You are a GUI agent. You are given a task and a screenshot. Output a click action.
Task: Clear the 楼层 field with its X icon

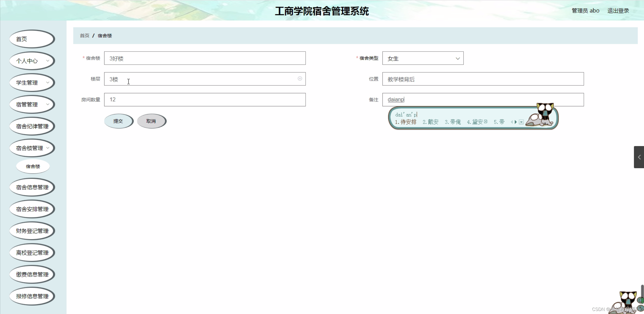pyautogui.click(x=300, y=79)
